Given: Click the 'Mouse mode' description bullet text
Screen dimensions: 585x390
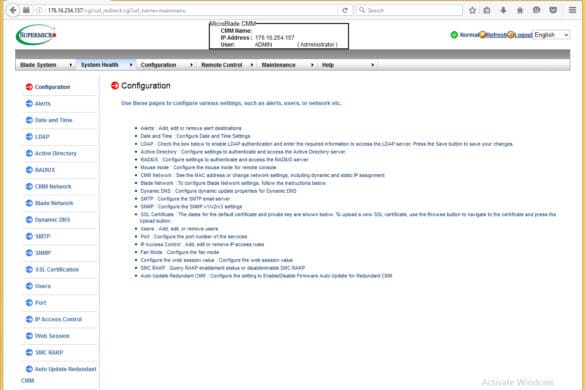Looking at the screenshot, I should [x=208, y=167].
